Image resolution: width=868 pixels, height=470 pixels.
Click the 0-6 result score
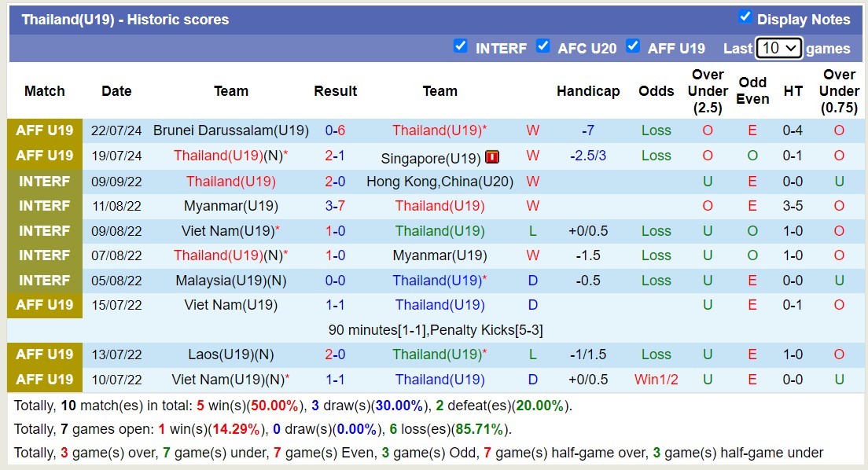(x=336, y=130)
